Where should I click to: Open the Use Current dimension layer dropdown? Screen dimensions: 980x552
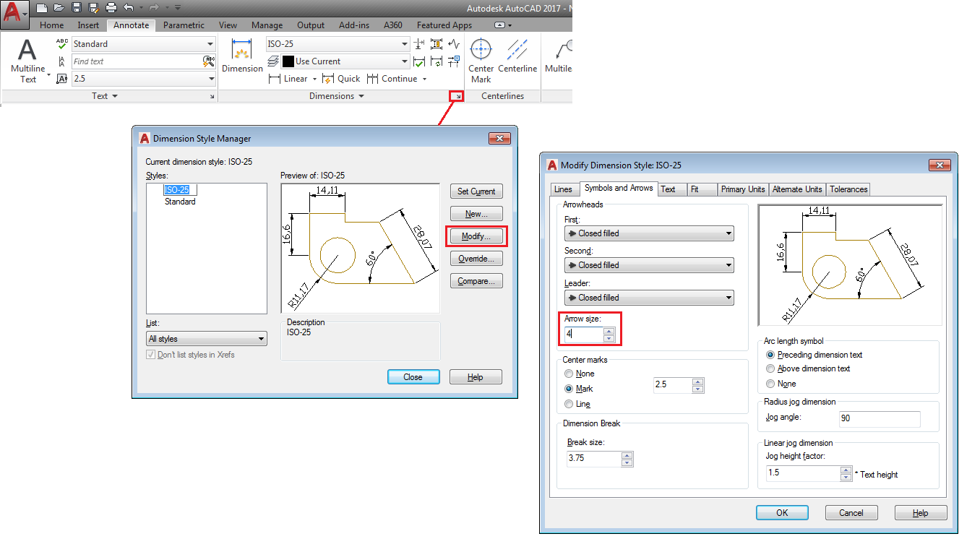345,61
